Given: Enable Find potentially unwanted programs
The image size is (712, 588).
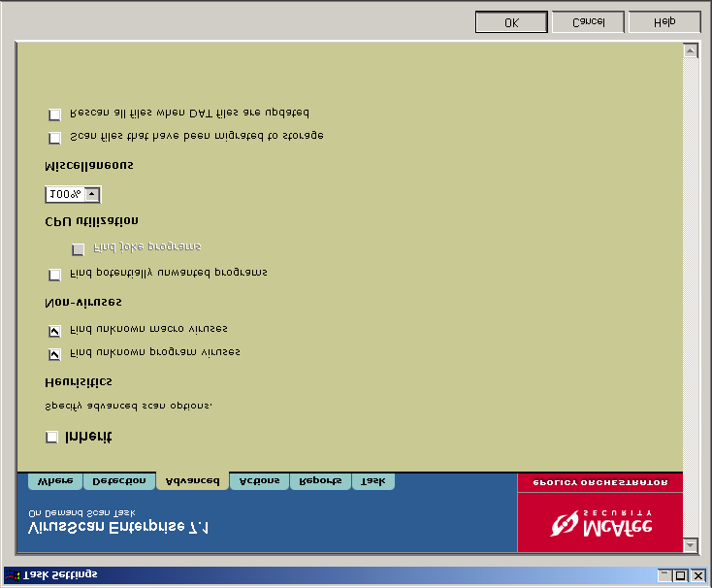Looking at the screenshot, I should pos(54,275).
